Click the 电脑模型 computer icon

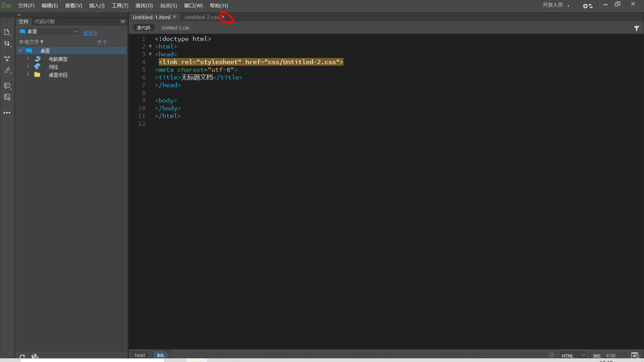tap(38, 59)
